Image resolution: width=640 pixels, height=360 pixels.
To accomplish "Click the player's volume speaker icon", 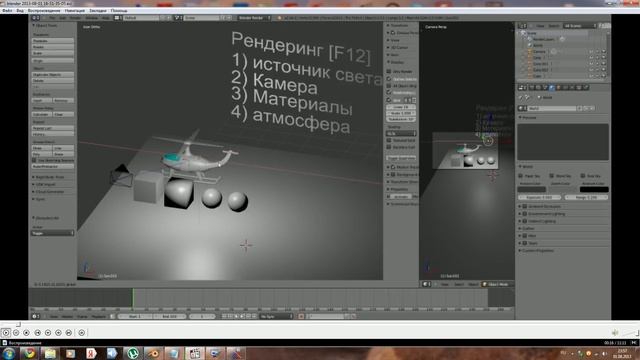I will 615,333.
